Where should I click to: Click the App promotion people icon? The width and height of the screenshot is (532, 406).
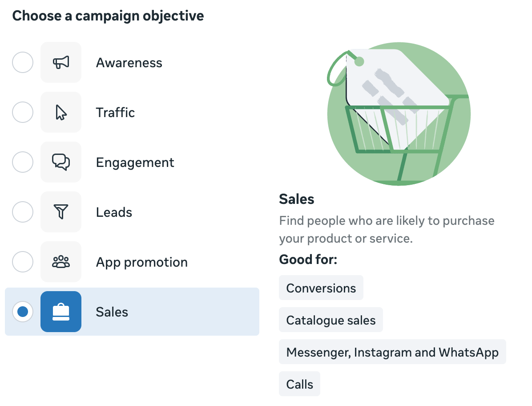point(61,262)
